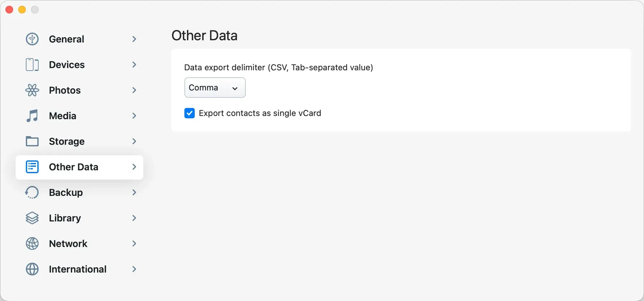Click the Other Data list icon
The width and height of the screenshot is (644, 301).
tap(32, 166)
